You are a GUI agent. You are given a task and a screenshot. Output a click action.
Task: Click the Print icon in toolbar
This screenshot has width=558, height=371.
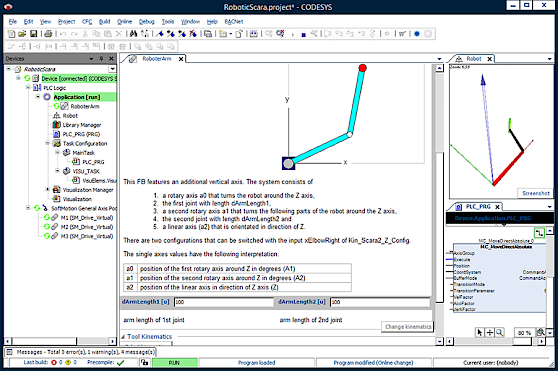(48, 34)
